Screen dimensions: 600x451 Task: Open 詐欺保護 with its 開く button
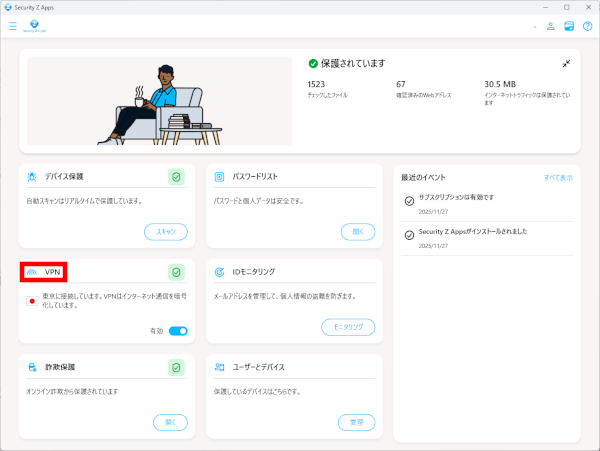point(170,422)
